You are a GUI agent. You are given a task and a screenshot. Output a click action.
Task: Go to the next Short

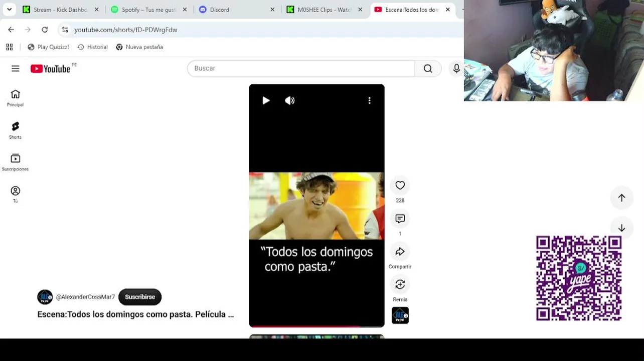[x=621, y=228]
